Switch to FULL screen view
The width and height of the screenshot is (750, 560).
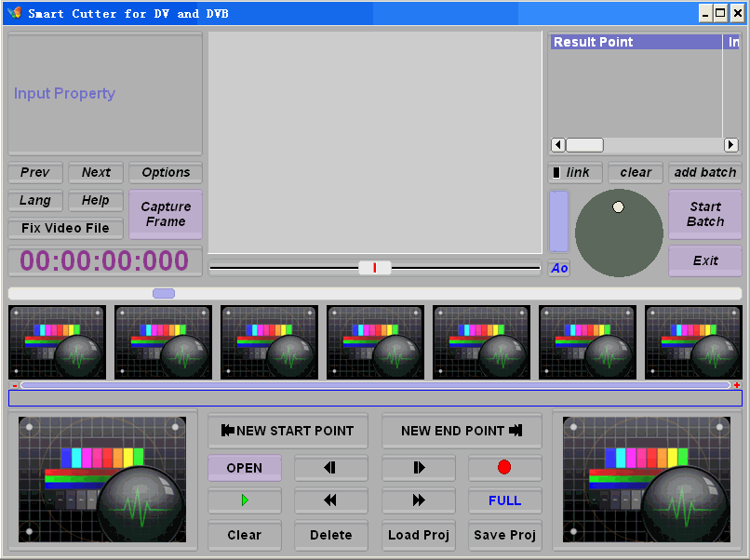pyautogui.click(x=504, y=500)
